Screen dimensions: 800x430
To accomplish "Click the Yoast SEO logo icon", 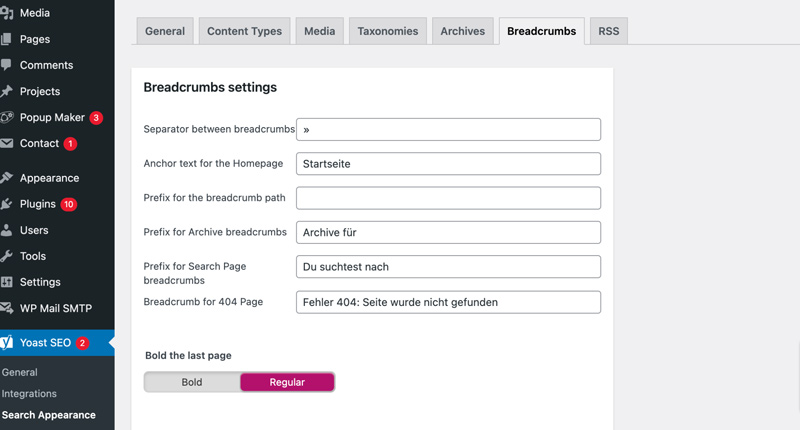I will point(7,342).
